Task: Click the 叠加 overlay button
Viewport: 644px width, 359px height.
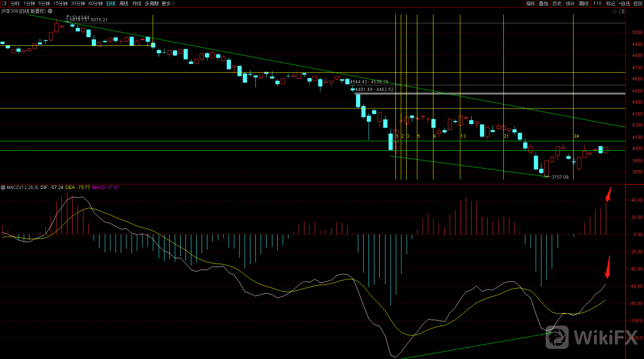Action: point(543,4)
